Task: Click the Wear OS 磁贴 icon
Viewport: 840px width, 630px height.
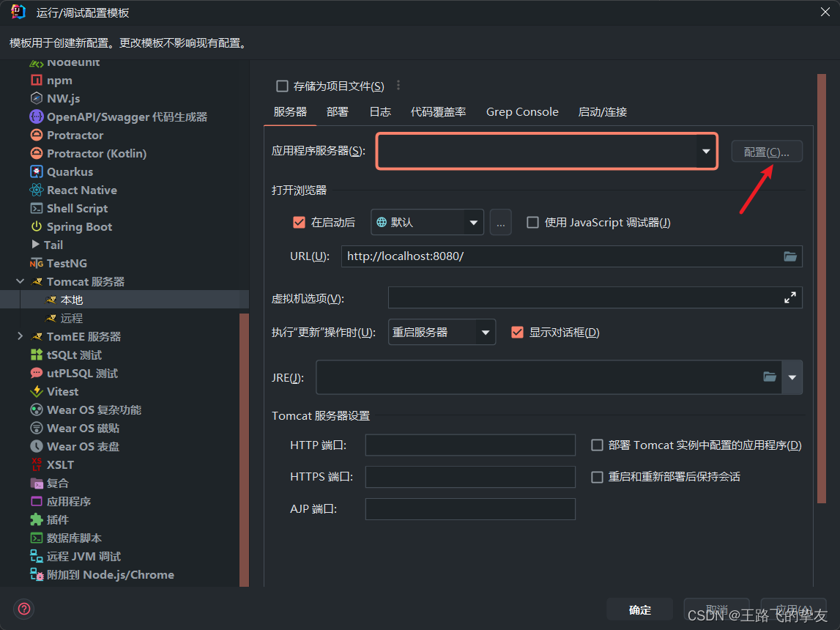Action: (37, 428)
